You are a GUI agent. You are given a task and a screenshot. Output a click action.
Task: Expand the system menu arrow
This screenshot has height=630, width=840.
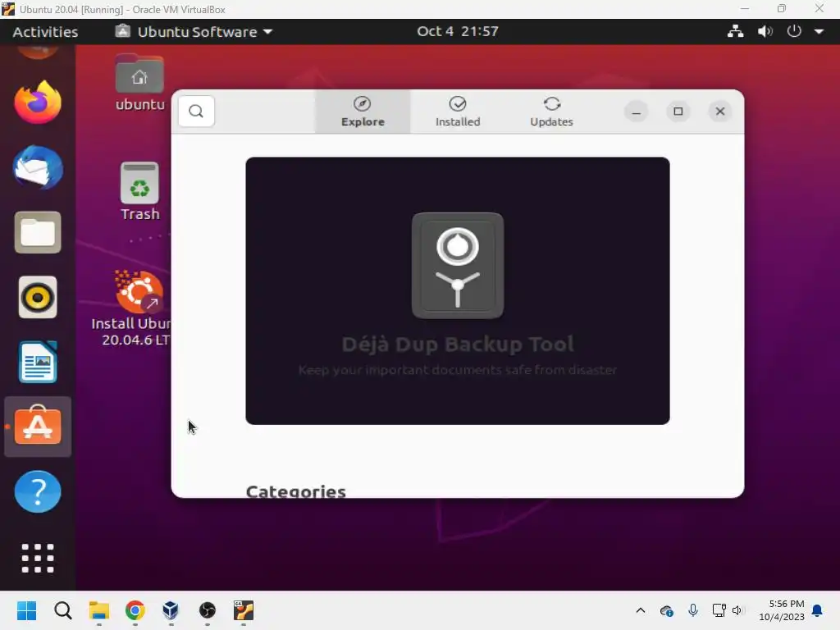(819, 32)
